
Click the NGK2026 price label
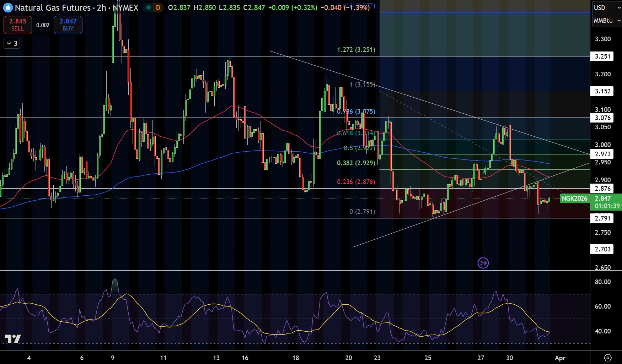pyautogui.click(x=574, y=199)
